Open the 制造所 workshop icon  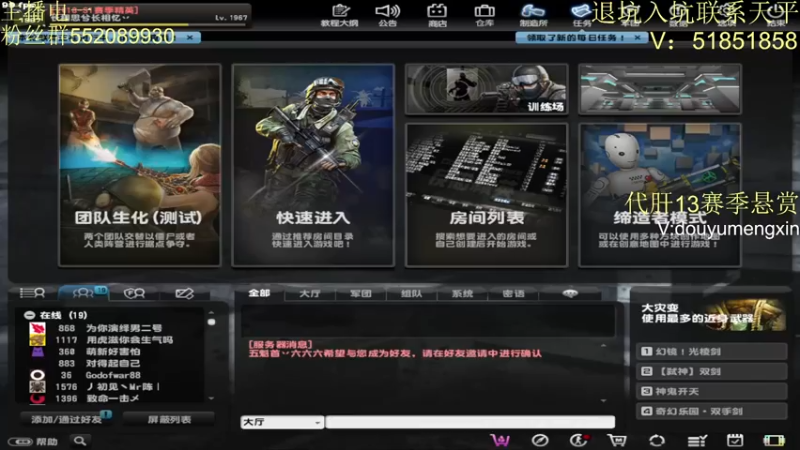[x=533, y=15]
